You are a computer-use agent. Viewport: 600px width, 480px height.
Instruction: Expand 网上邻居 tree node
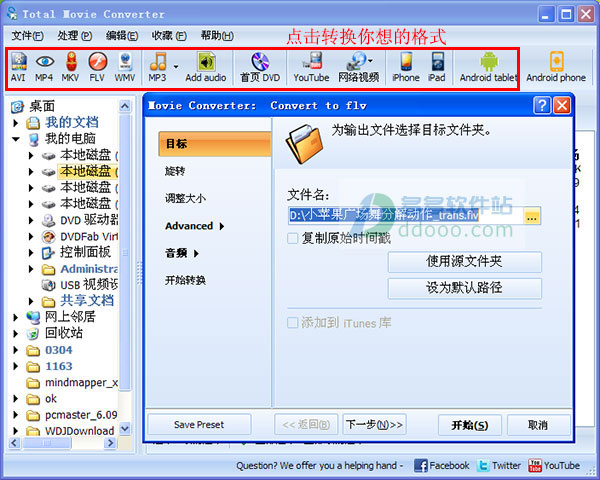15,317
